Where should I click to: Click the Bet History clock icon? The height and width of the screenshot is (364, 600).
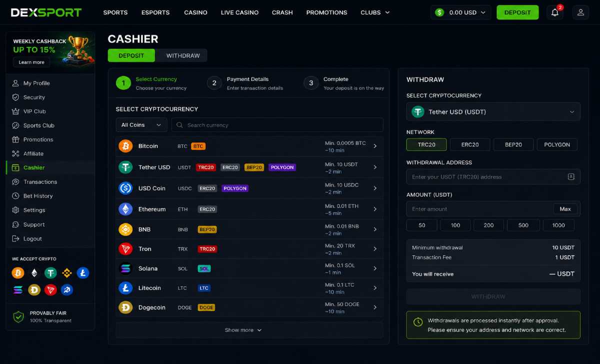pyautogui.click(x=15, y=196)
